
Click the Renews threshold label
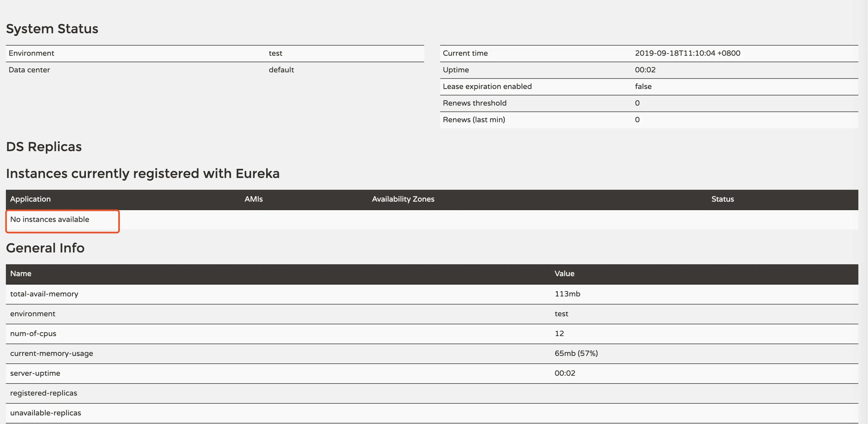pyautogui.click(x=474, y=103)
